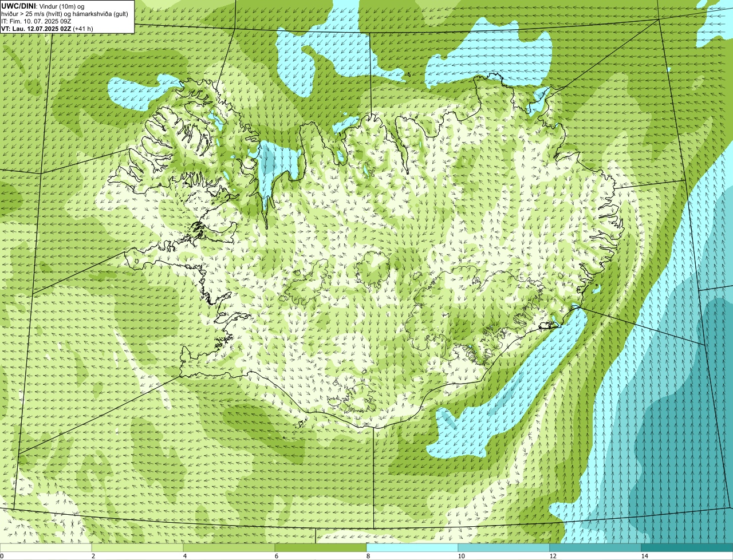
Task: Click the '(+41 h)' forecast offset text
Action: [83, 29]
